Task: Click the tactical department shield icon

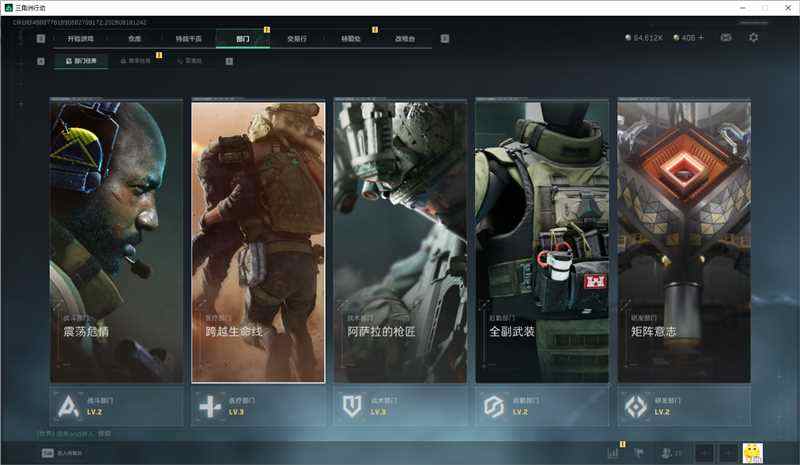Action: (352, 407)
